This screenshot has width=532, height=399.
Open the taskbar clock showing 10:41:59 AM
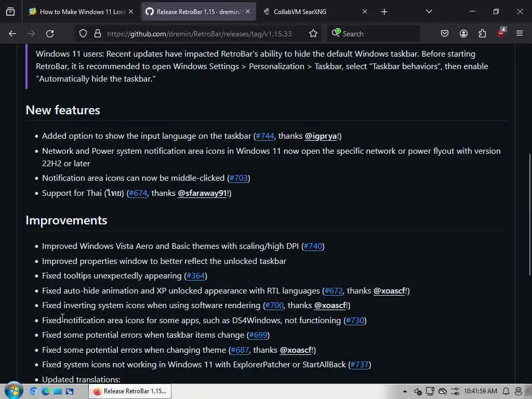pyautogui.click(x=481, y=391)
